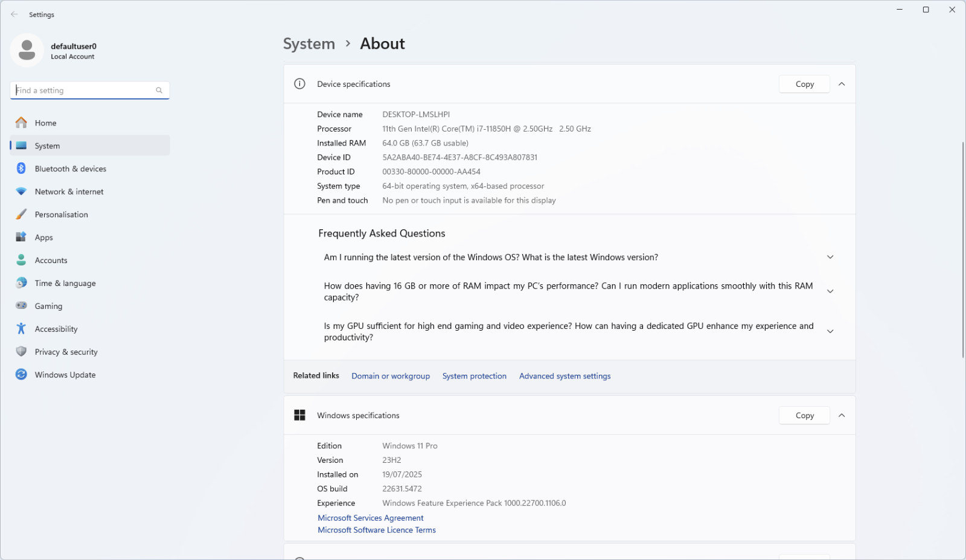This screenshot has width=966, height=560.
Task: Minimize the Settings window
Action: [900, 10]
